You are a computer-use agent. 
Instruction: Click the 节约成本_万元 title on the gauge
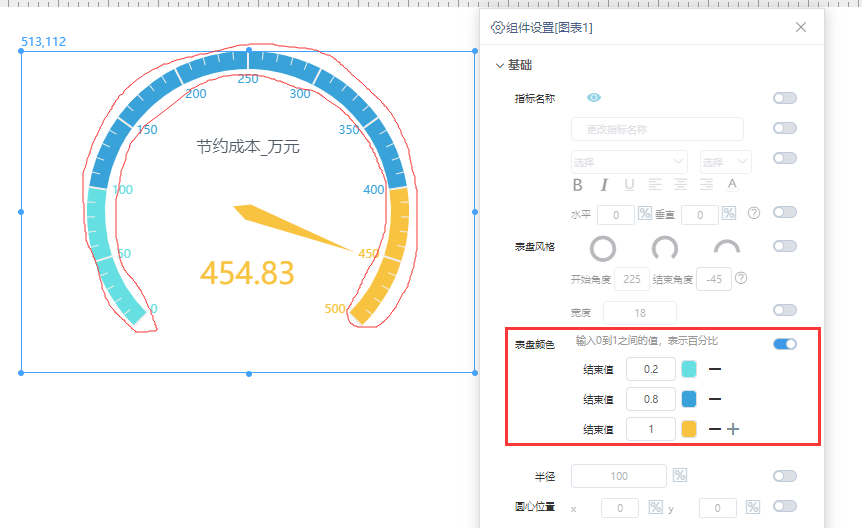pyautogui.click(x=248, y=146)
